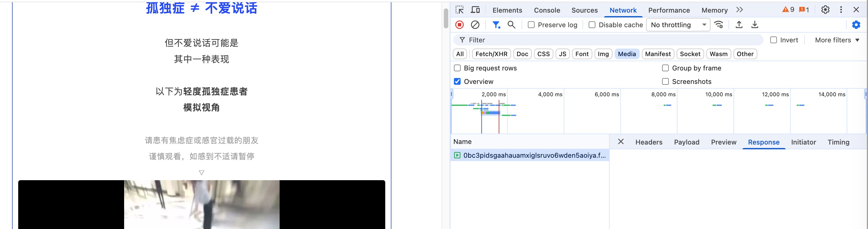Viewport: 868px width, 229px height.
Task: Open the Headers tab
Action: 649,142
